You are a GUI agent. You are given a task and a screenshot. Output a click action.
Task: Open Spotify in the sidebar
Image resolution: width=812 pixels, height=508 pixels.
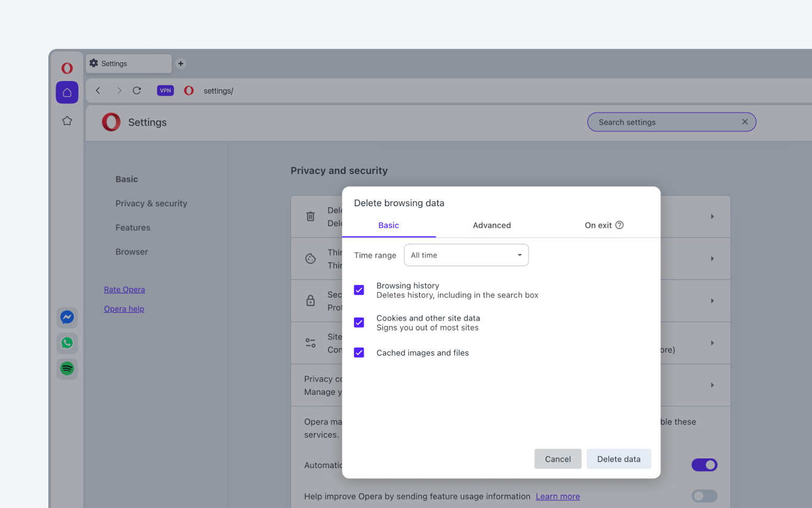click(67, 368)
